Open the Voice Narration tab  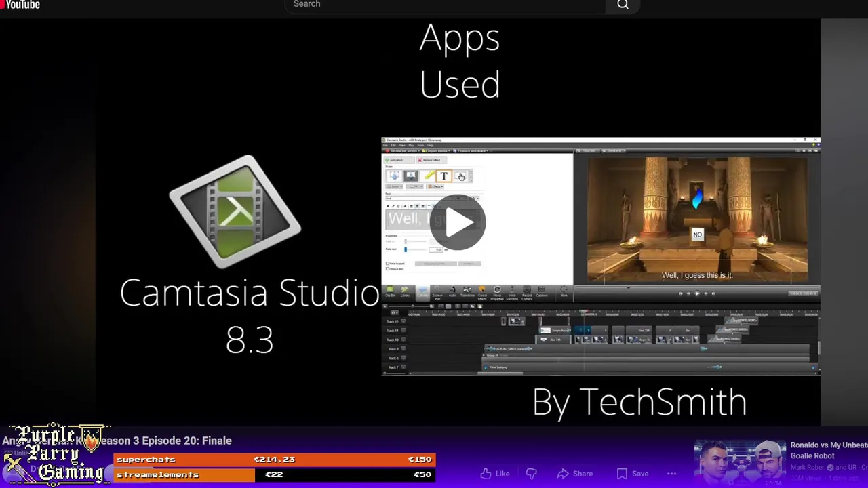coord(512,293)
